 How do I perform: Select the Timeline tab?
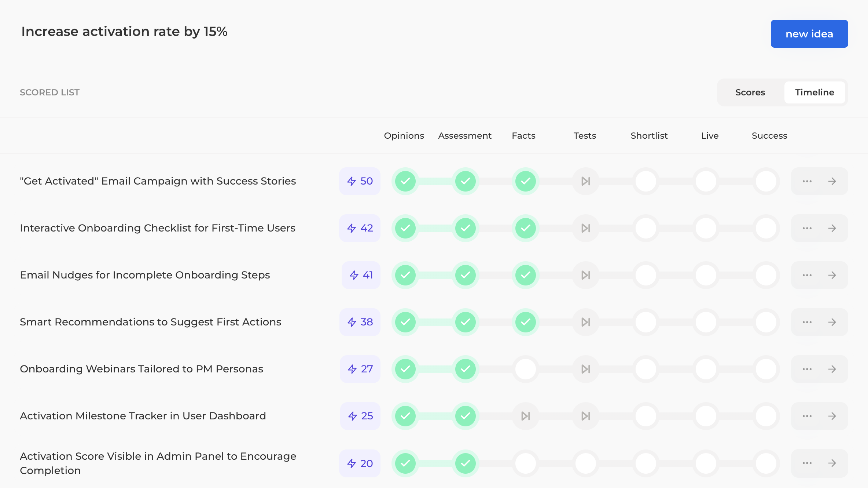point(814,92)
